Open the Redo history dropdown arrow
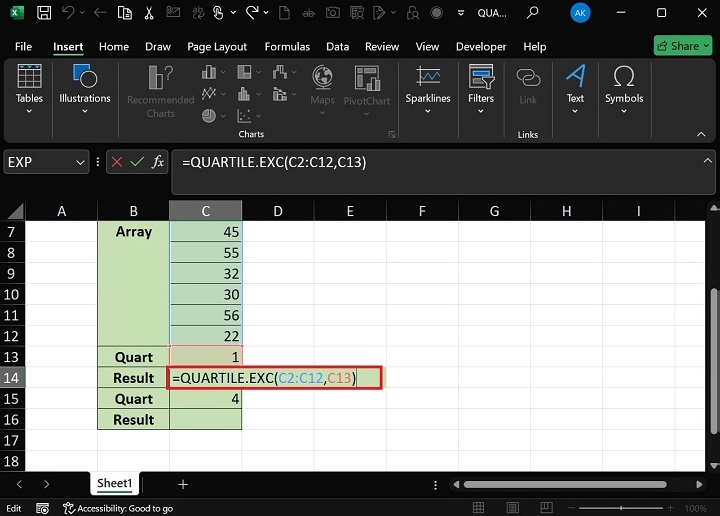This screenshot has height=516, width=720. coord(265,12)
